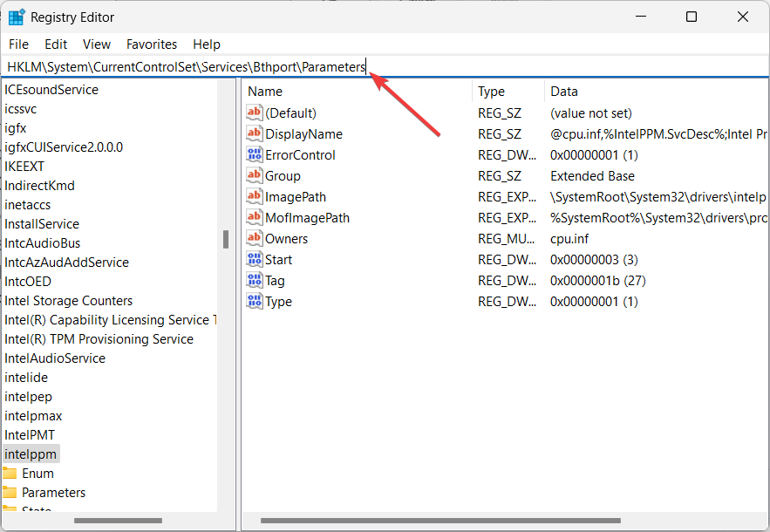
Task: Select the ICEsoundService key
Action: (51, 90)
